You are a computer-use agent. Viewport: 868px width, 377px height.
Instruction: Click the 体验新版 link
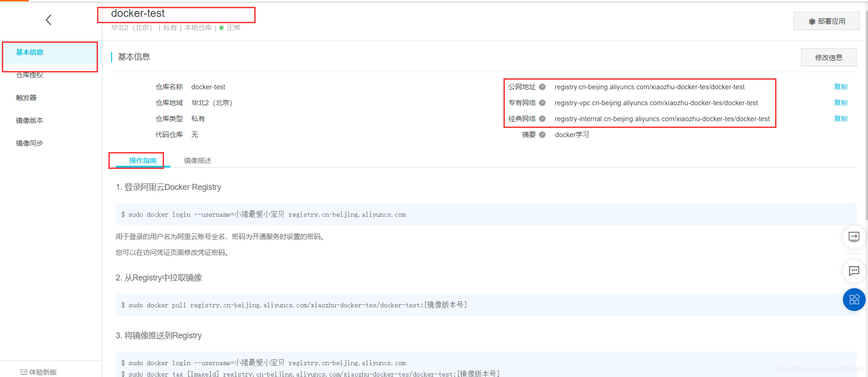(43, 372)
